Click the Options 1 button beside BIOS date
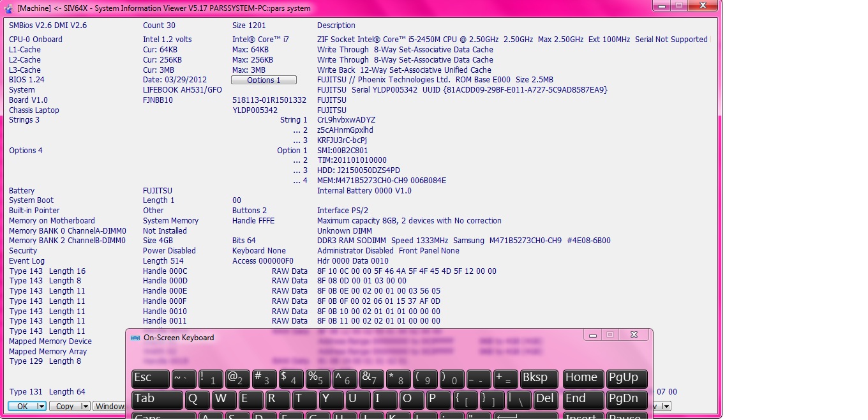868x420 pixels. tap(264, 80)
